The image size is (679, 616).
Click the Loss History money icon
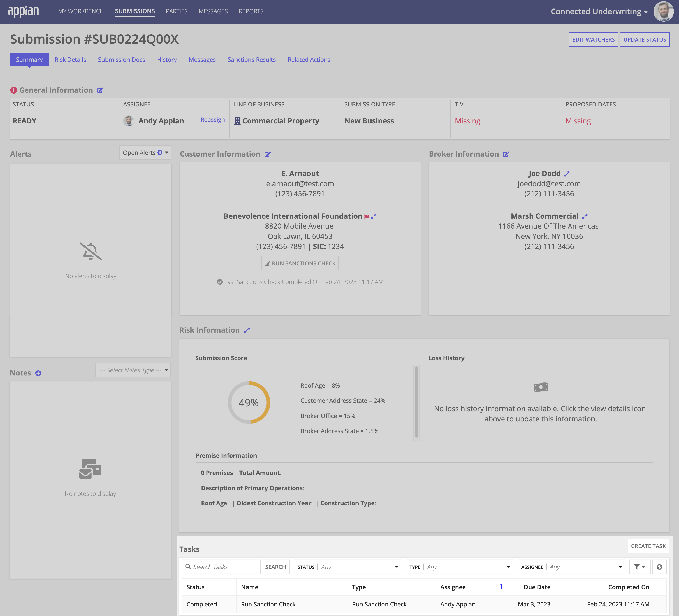click(x=541, y=387)
